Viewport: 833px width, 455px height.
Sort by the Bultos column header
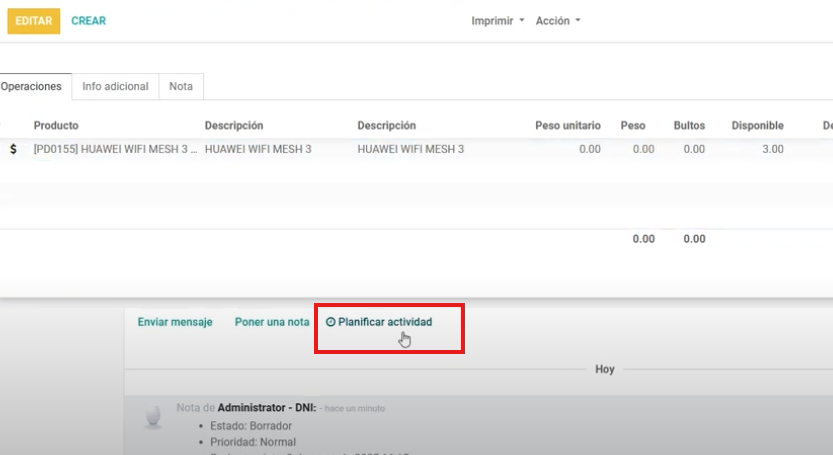coord(689,126)
